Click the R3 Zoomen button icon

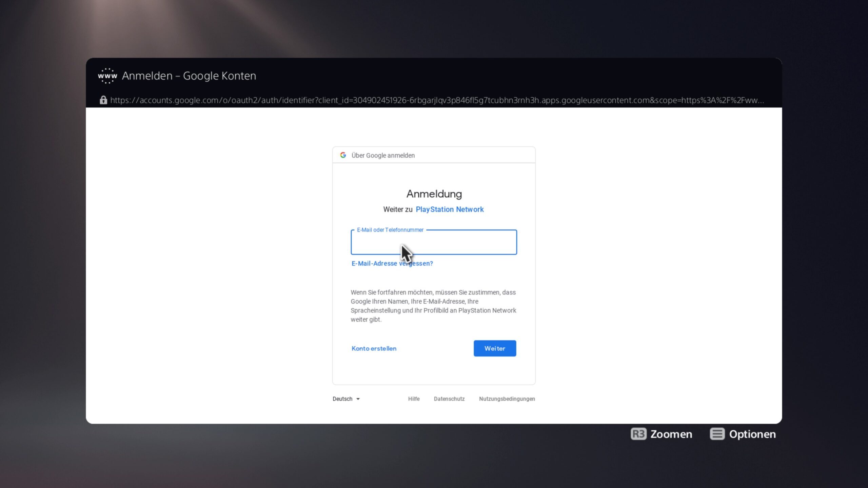coord(638,434)
